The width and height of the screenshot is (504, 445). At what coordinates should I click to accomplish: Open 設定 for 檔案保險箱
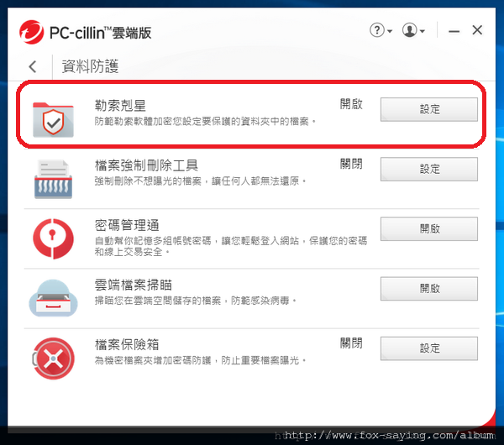[429, 348]
